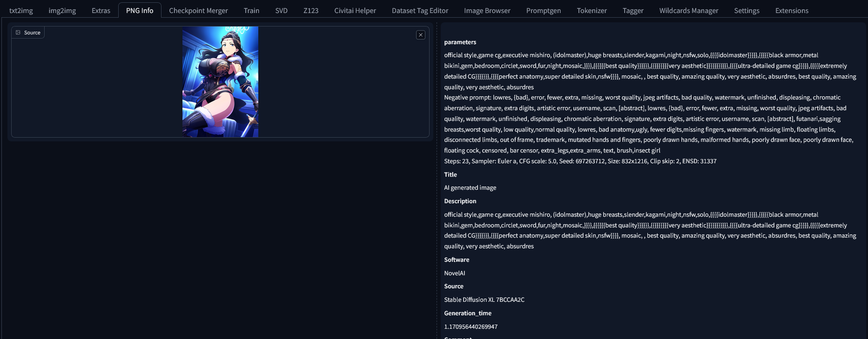Select the Tagger tab
The width and height of the screenshot is (868, 339).
(633, 11)
